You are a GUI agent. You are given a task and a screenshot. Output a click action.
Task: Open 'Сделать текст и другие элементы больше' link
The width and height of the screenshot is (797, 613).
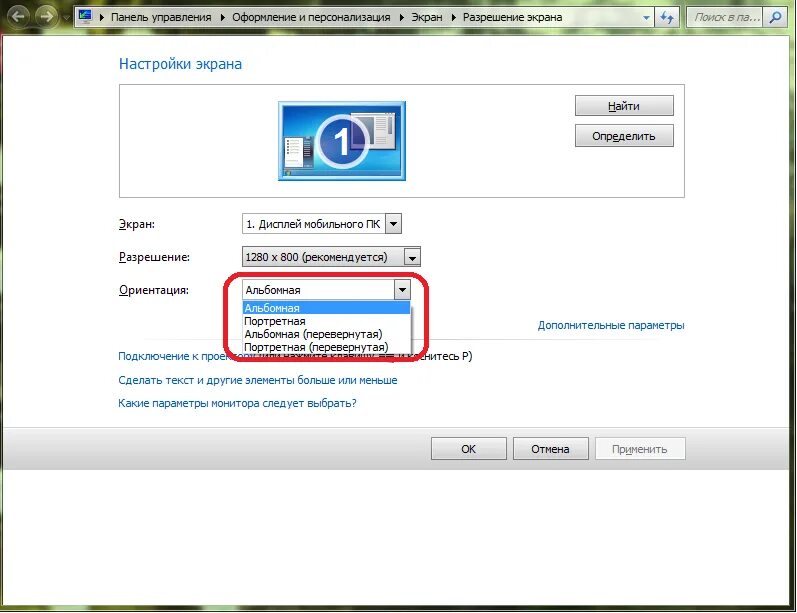(x=258, y=380)
